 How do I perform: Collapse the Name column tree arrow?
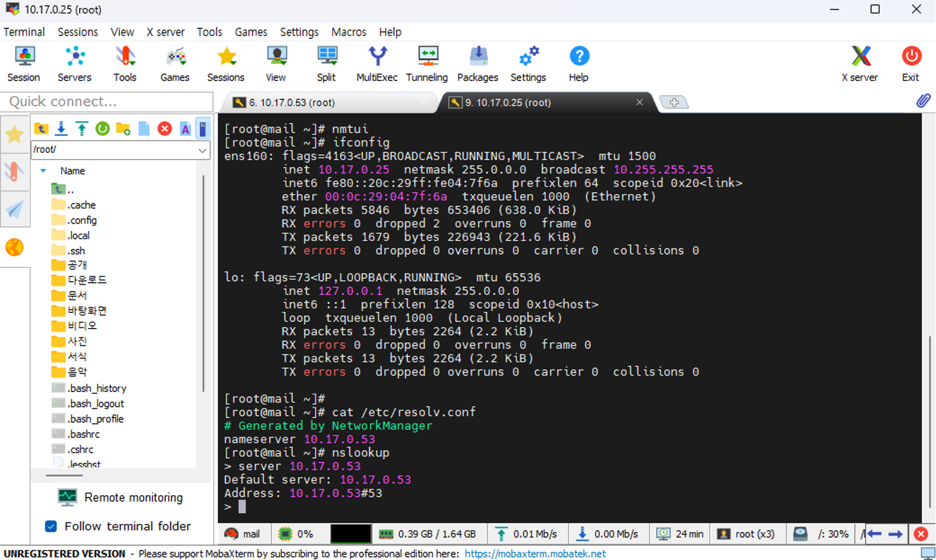[x=43, y=171]
